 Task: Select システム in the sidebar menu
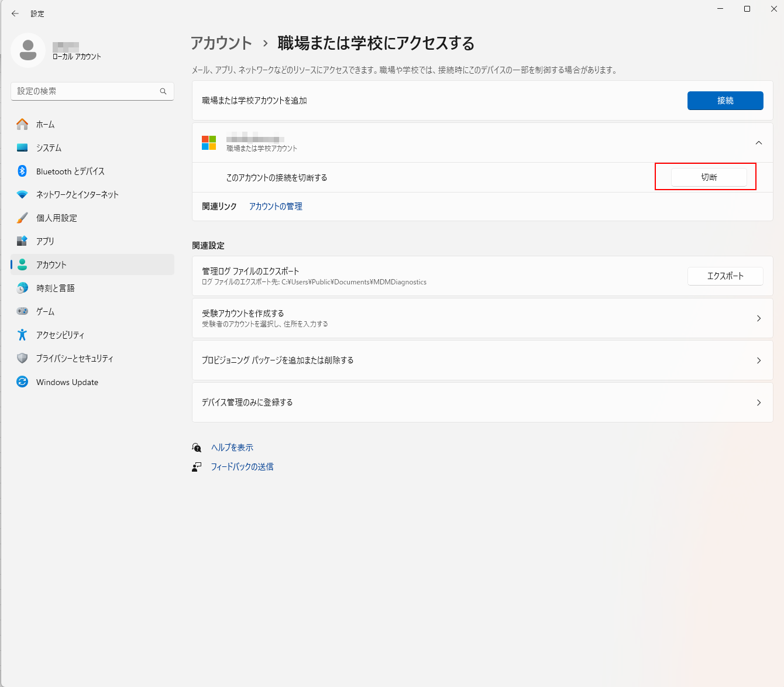(x=49, y=148)
